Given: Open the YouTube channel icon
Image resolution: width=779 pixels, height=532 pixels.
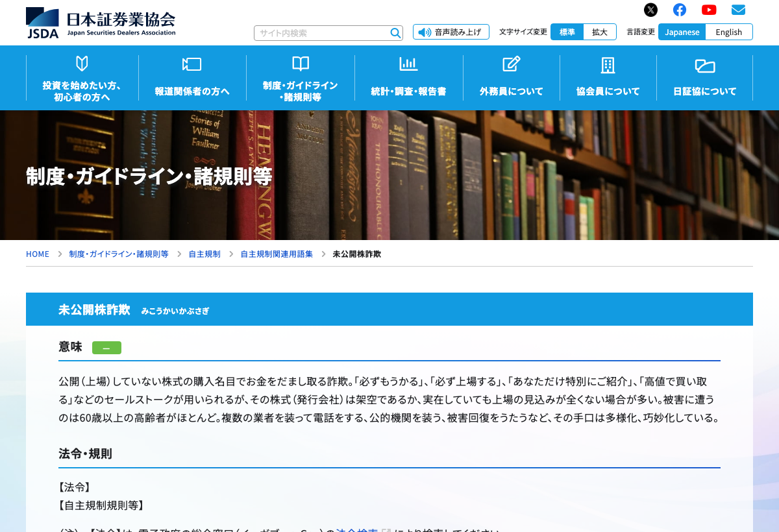Looking at the screenshot, I should click(x=709, y=10).
